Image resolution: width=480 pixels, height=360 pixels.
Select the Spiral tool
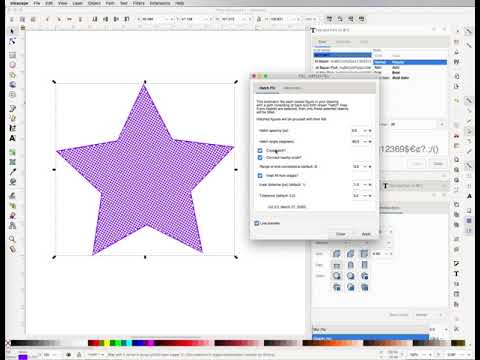tap(12, 95)
